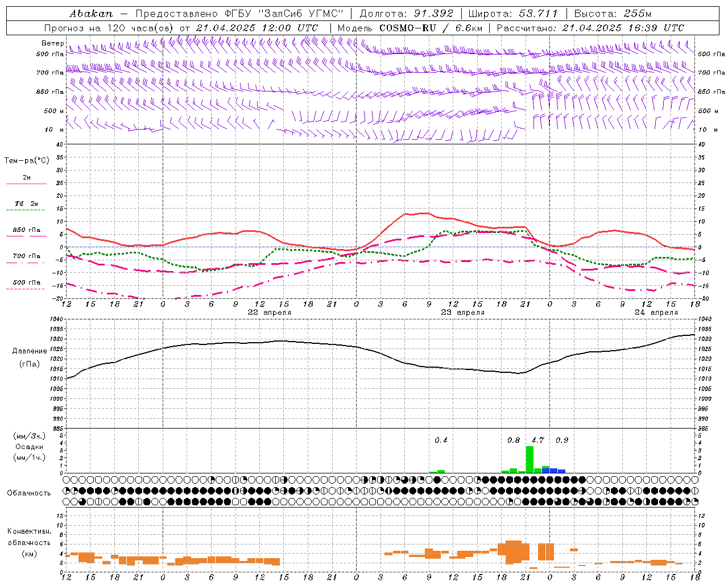Click the "Облачность" cloudiness label

(x=29, y=493)
